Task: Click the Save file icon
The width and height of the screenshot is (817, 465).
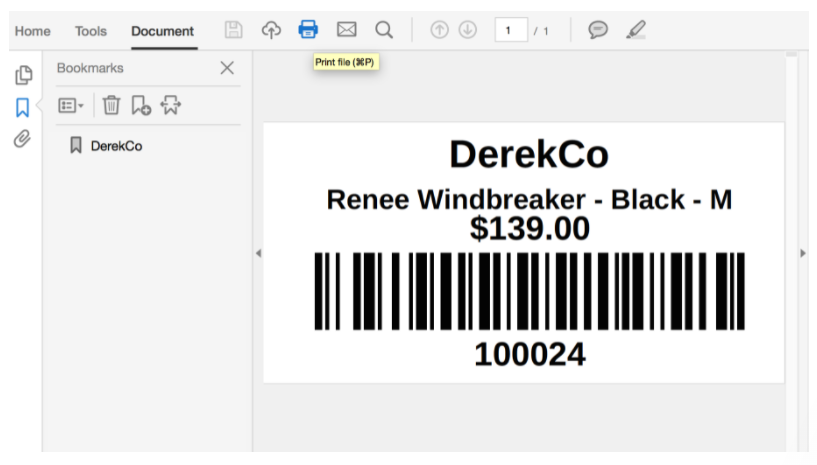Action: point(234,30)
